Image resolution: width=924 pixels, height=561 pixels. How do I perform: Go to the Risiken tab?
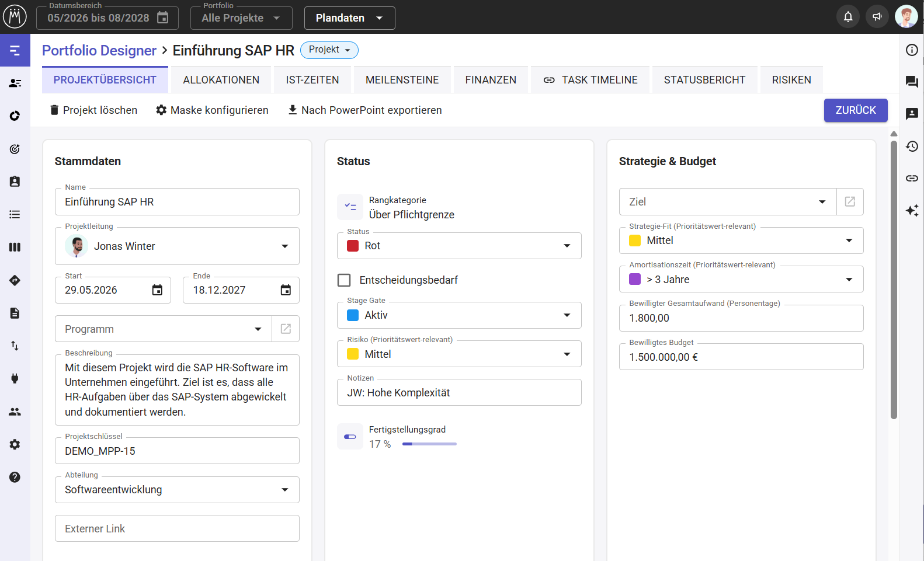791,80
